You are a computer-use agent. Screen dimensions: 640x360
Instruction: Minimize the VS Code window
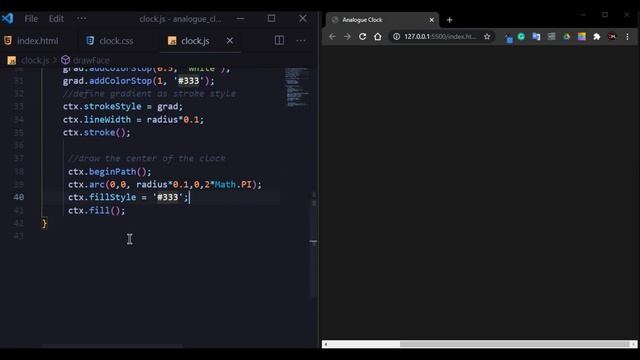(240, 18)
